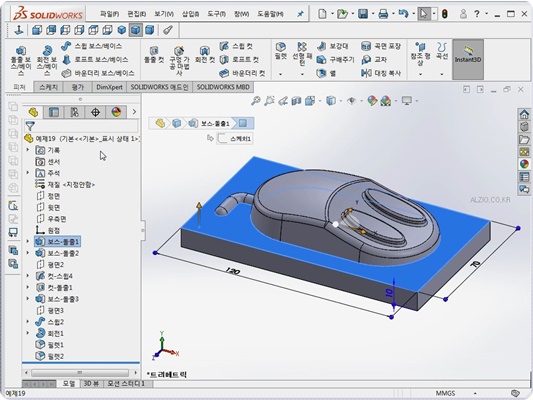Expand the 스윕2 feature node
The width and height of the screenshot is (533, 400).
(28, 321)
